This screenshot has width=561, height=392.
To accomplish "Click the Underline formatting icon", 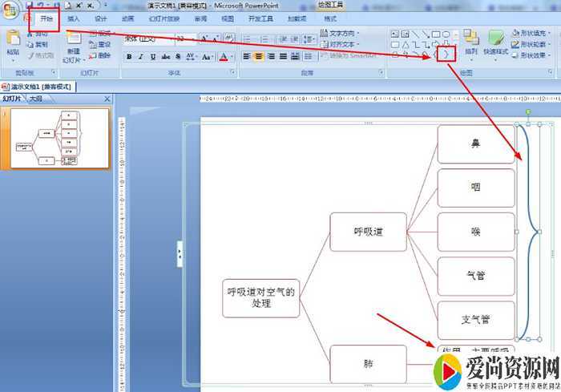I will (x=153, y=57).
